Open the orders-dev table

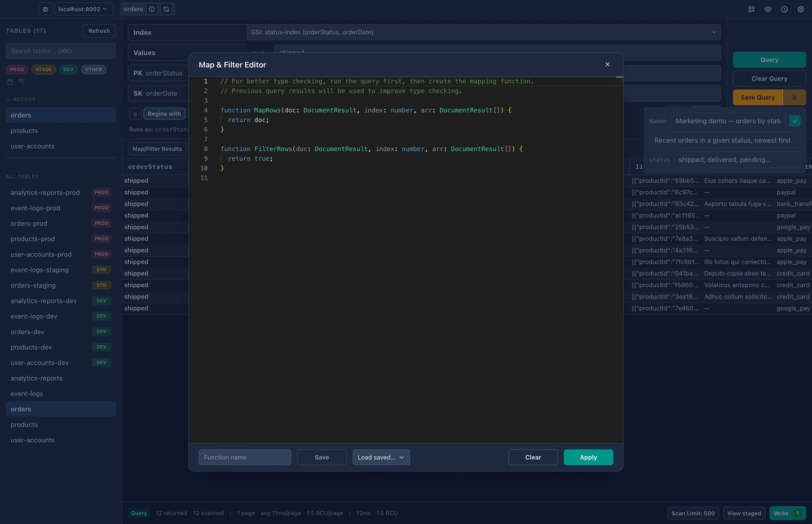(61, 332)
